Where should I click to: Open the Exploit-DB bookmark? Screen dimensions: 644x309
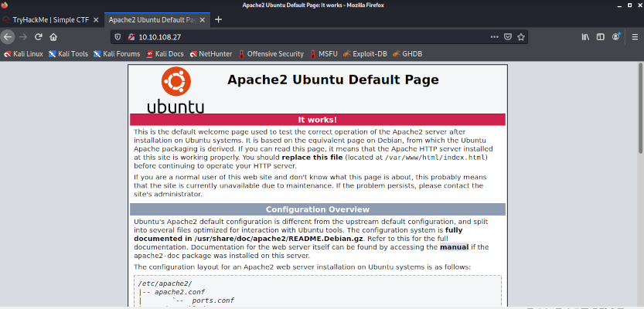pos(362,54)
